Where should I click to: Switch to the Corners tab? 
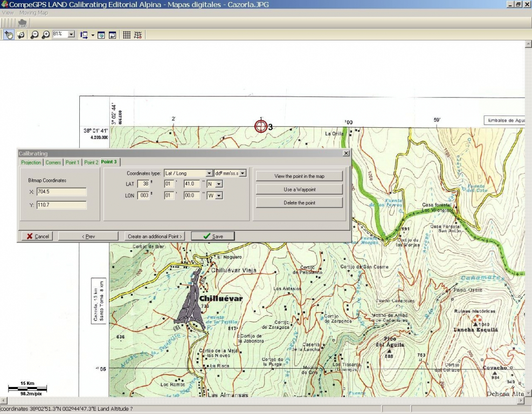coord(53,163)
